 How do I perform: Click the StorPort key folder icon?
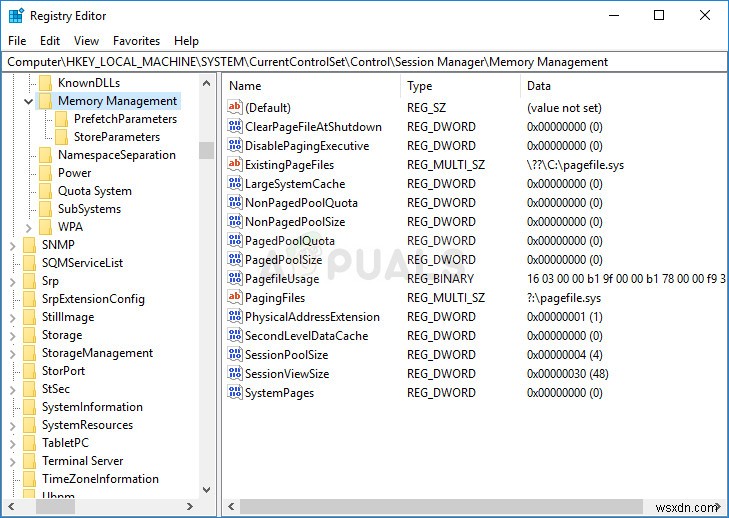click(x=29, y=371)
